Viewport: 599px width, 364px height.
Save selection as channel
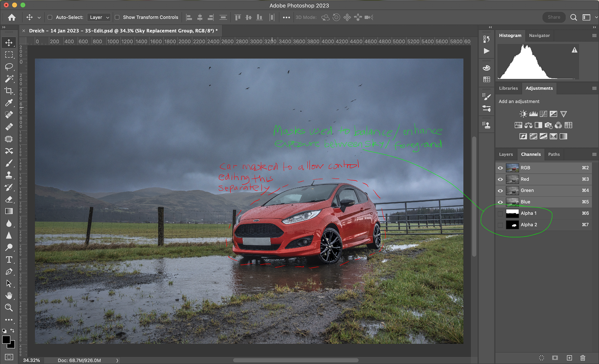pyautogui.click(x=555, y=358)
